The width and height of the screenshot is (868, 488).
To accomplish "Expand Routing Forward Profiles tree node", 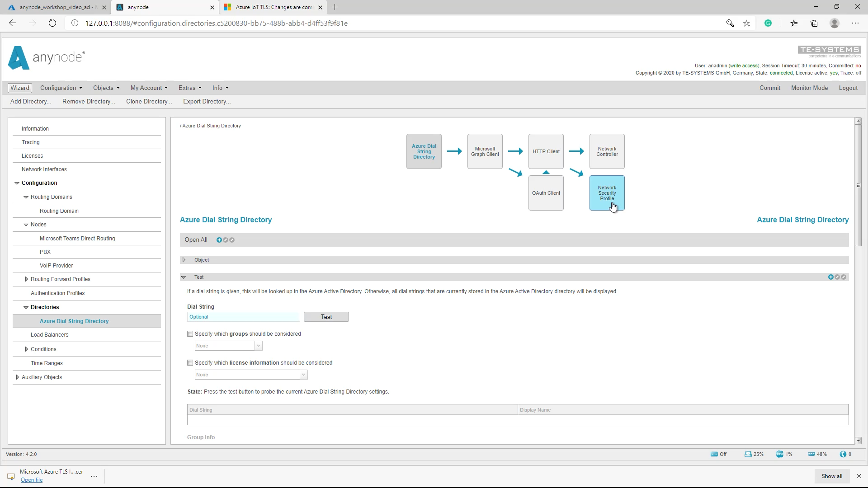I will [26, 279].
